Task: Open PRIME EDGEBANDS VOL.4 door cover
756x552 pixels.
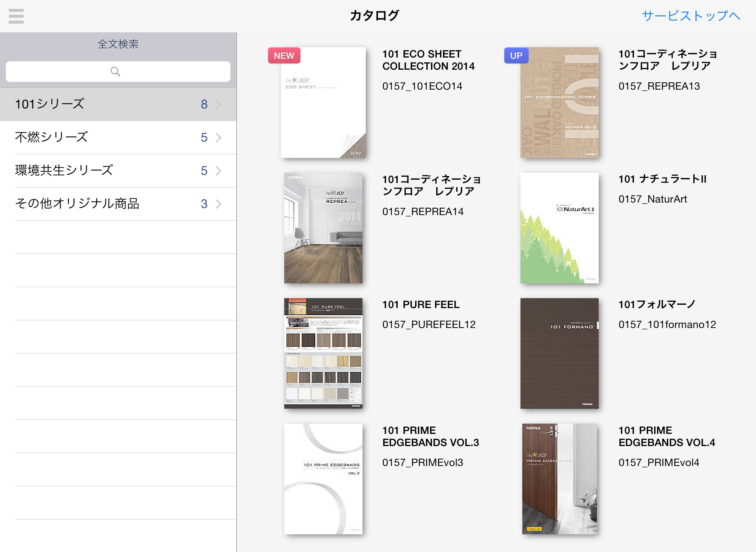Action: click(560, 479)
